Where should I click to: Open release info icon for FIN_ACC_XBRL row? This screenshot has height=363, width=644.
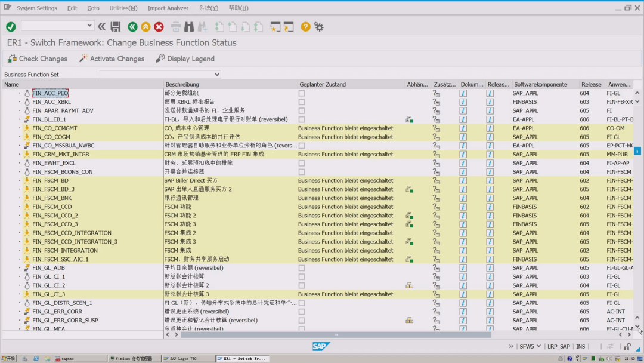490,102
